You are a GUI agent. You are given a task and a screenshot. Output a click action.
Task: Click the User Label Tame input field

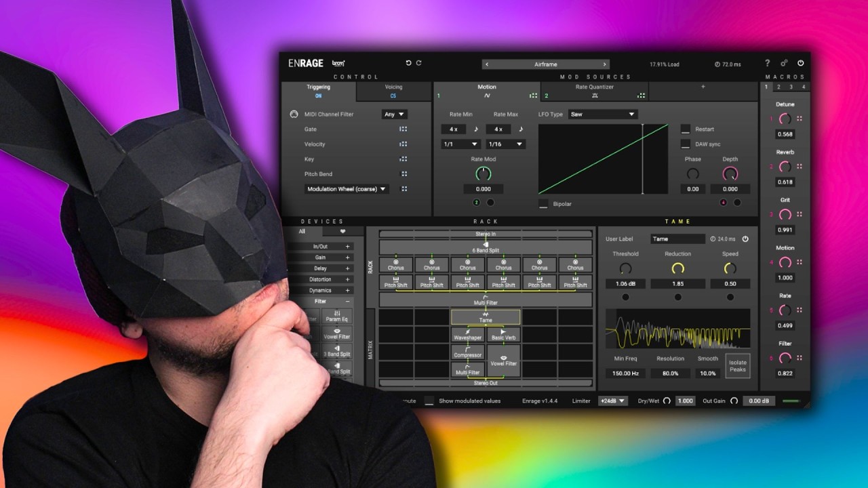pyautogui.click(x=678, y=239)
